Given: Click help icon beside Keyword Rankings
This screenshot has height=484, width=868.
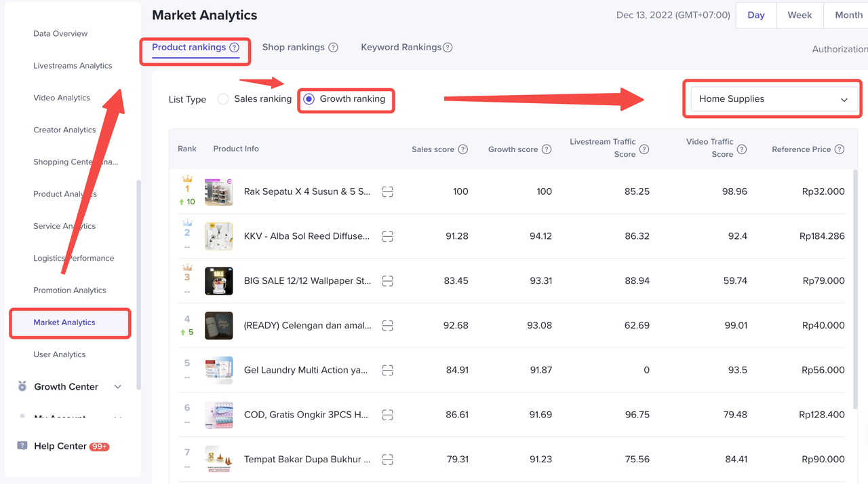Looking at the screenshot, I should (448, 48).
